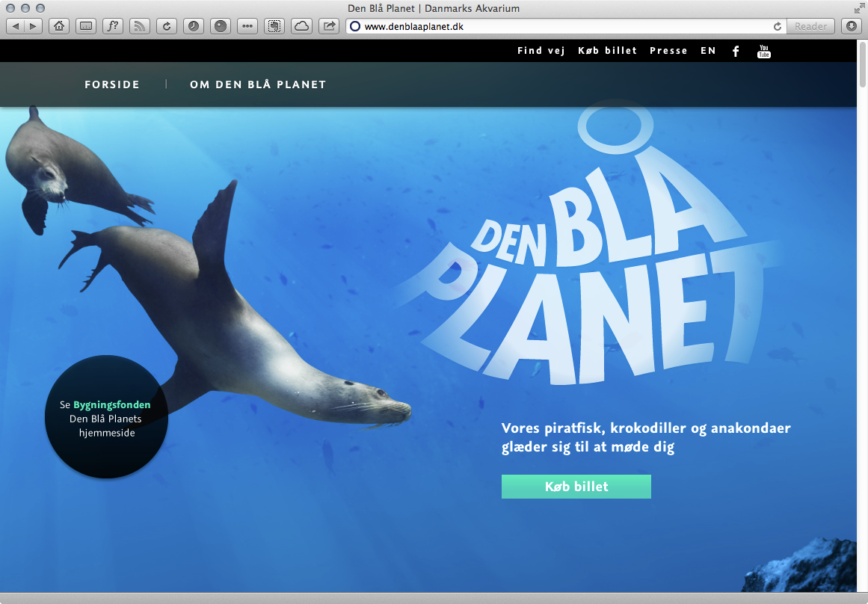The width and height of the screenshot is (868, 604).
Task: Click the green zoom window button
Action: tap(40, 7)
